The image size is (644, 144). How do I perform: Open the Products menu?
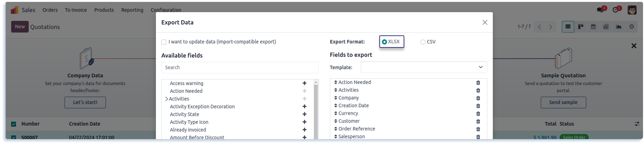(x=104, y=10)
